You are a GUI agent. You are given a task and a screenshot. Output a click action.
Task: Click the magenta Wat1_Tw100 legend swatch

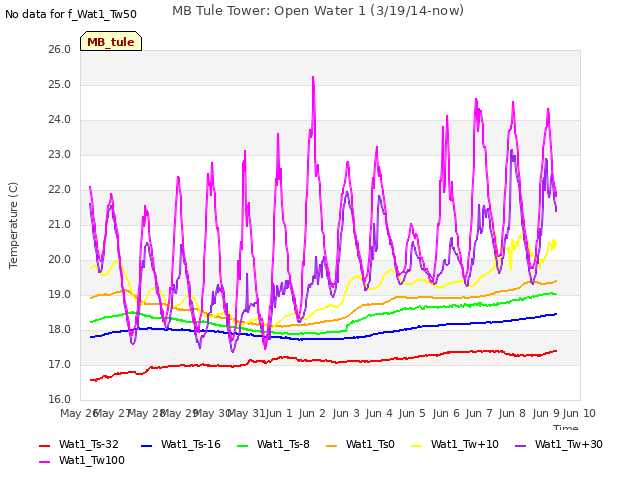tap(44, 462)
